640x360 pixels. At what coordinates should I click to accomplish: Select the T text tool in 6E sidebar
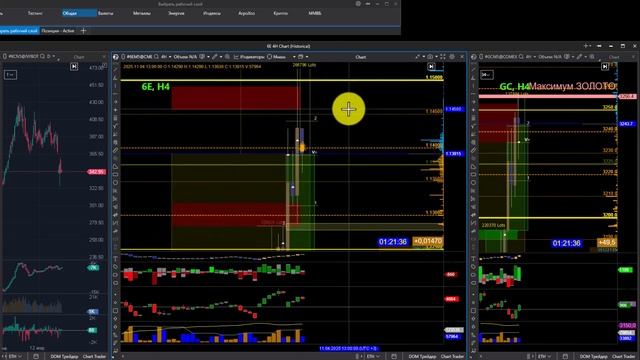point(116,259)
